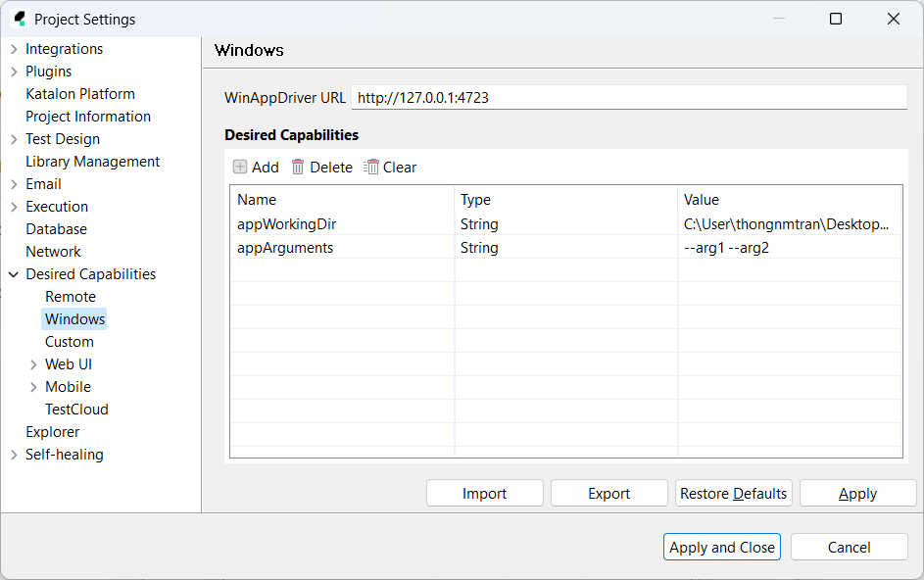Image resolution: width=924 pixels, height=580 pixels.
Task: Click the WinAppDriver URL input field
Action: point(628,98)
